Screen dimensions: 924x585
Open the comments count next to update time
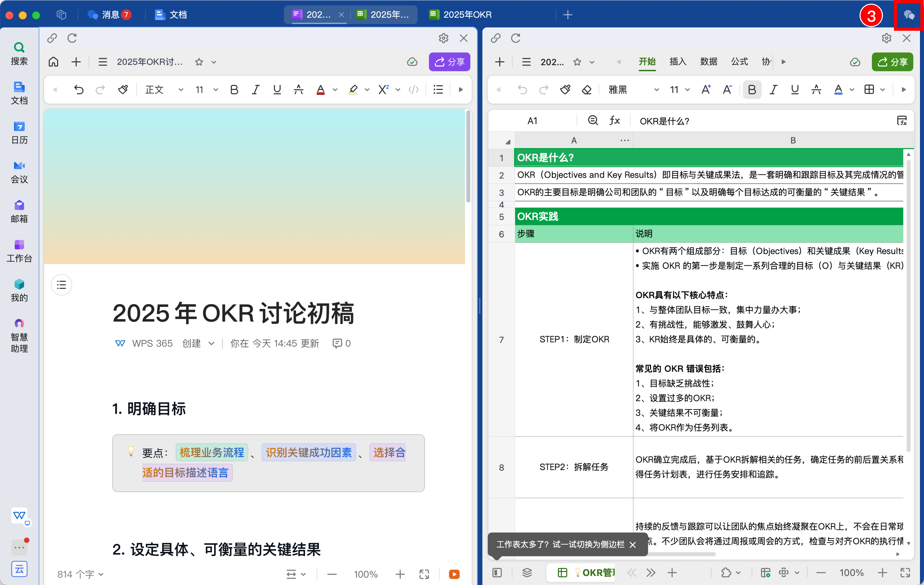342,343
